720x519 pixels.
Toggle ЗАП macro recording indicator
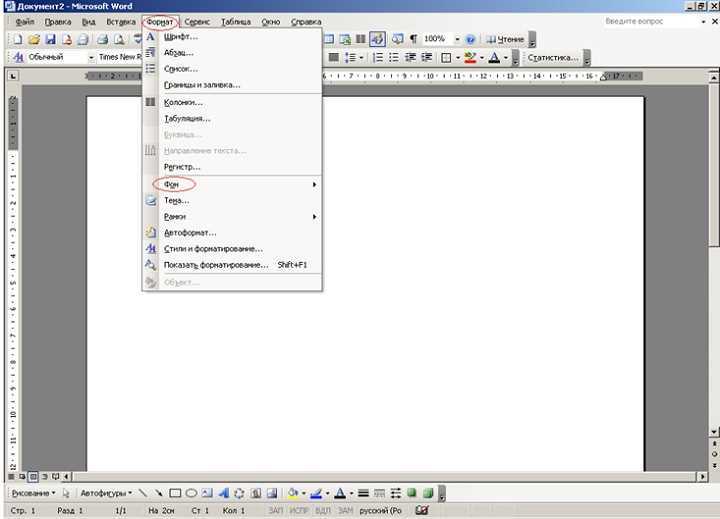276,510
